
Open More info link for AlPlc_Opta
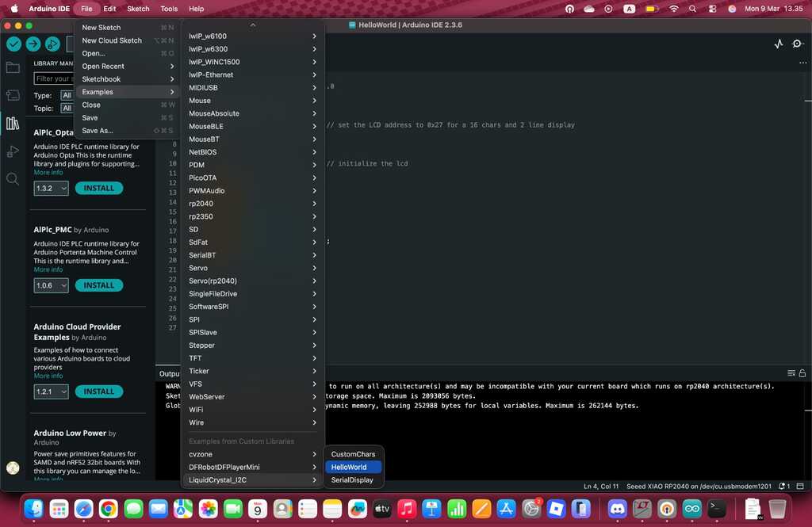[48, 173]
